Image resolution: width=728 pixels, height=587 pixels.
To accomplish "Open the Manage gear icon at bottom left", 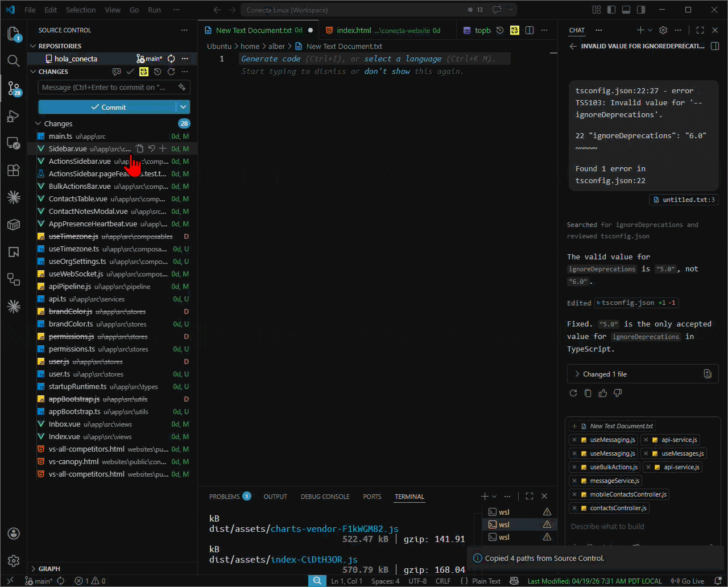I will (x=14, y=560).
